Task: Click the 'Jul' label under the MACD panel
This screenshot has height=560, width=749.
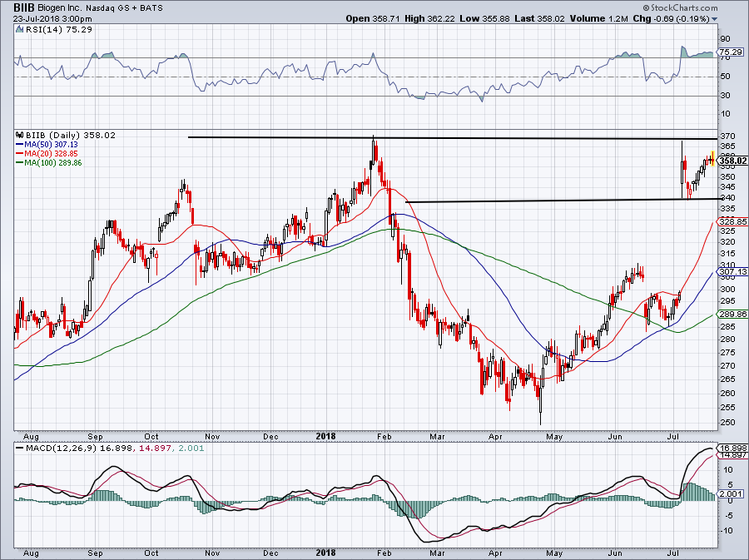Action: pyautogui.click(x=673, y=553)
